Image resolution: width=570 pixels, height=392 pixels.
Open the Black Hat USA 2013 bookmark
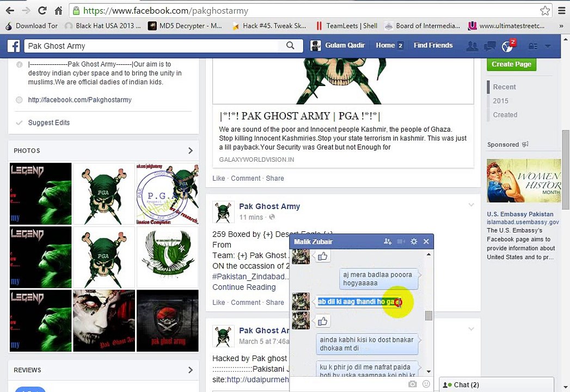102,26
